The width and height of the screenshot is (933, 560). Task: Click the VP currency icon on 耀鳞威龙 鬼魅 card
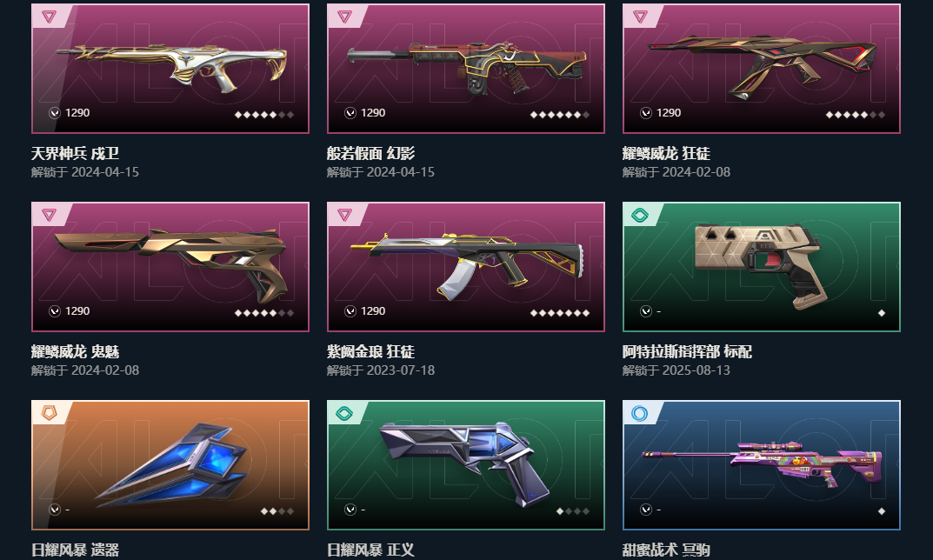coord(55,311)
